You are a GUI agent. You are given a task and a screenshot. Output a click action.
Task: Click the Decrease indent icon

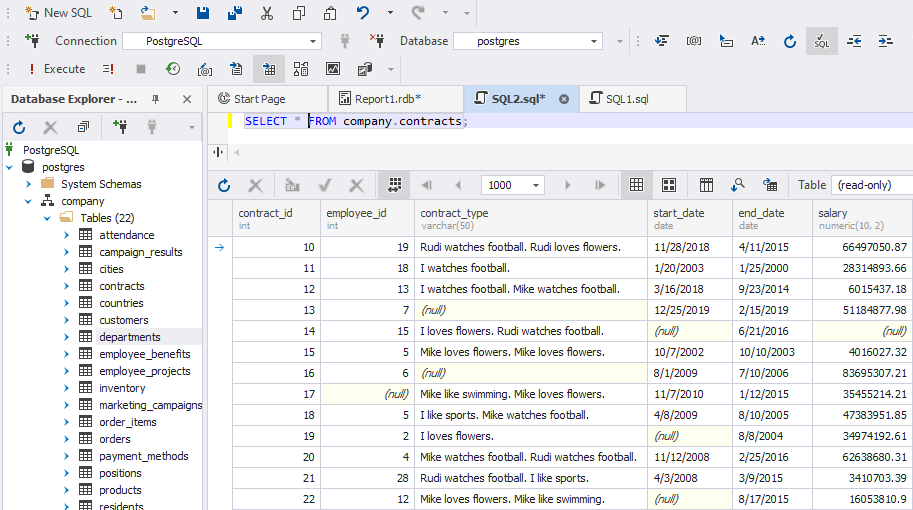click(x=854, y=41)
